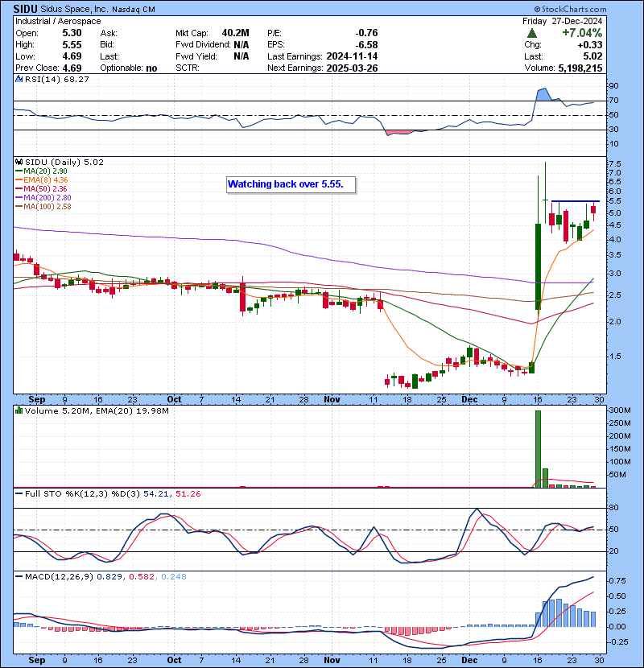Viewport: 644px width, 668px height.
Task: Click the SIDU (Daily) 5.02 price label
Action: [64, 162]
